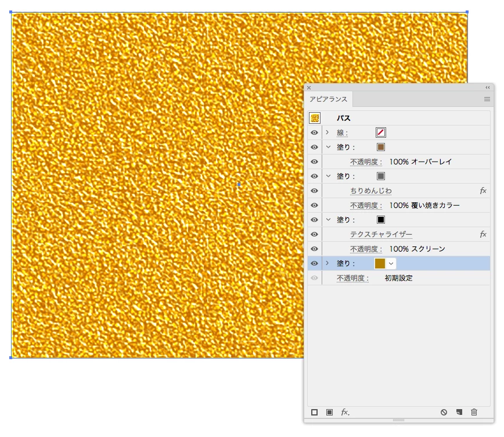
Task: Collapse the brown 塗り fill row
Action: [x=328, y=147]
